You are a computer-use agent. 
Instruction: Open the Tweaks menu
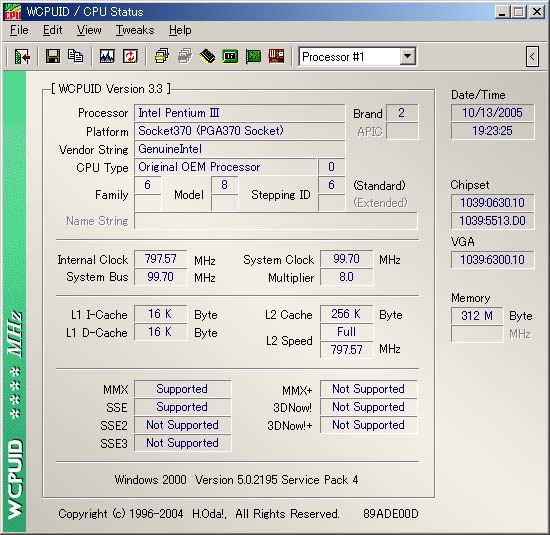(135, 30)
